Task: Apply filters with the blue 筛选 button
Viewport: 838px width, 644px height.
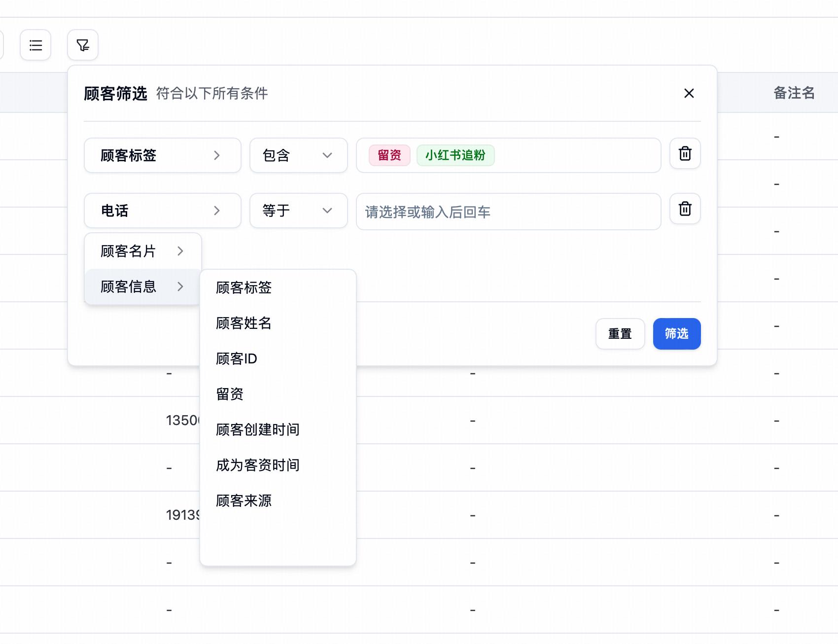Action: pos(676,334)
